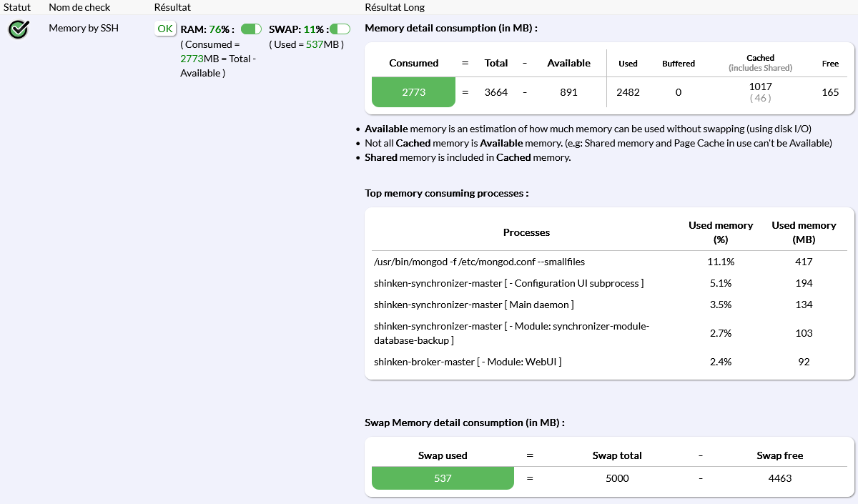
Task: Select the Configuration UI subprocess row
Action: click(x=508, y=283)
